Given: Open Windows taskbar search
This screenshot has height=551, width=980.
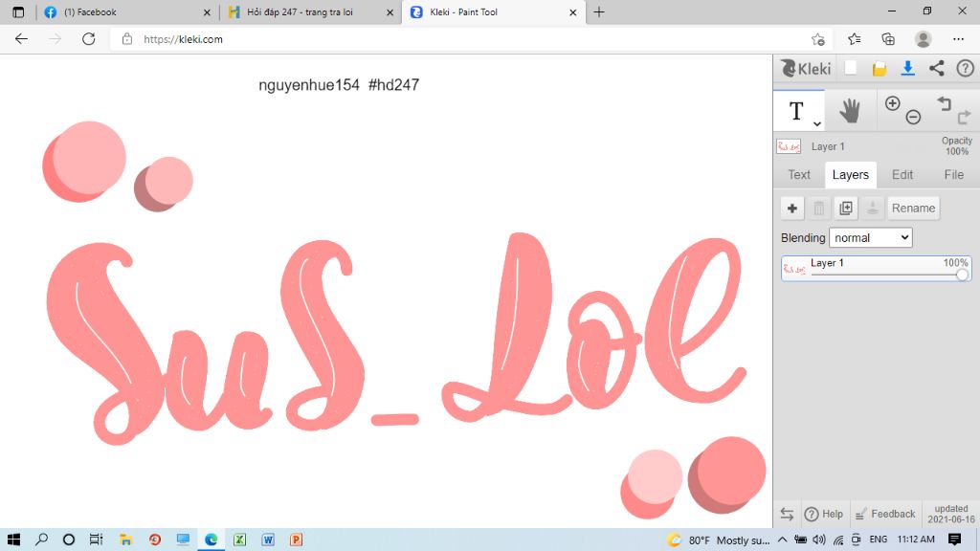Looking at the screenshot, I should pyautogui.click(x=41, y=540).
